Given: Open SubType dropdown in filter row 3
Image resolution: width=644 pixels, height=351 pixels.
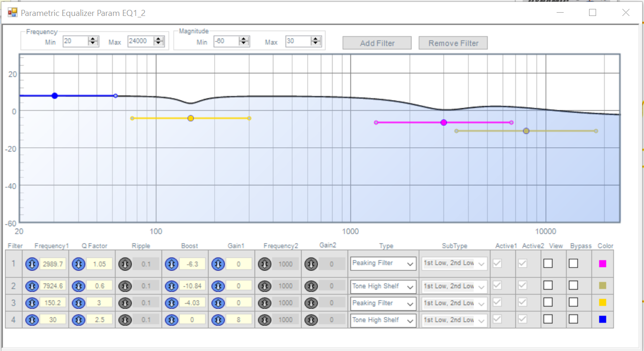Looking at the screenshot, I should pyautogui.click(x=454, y=303).
